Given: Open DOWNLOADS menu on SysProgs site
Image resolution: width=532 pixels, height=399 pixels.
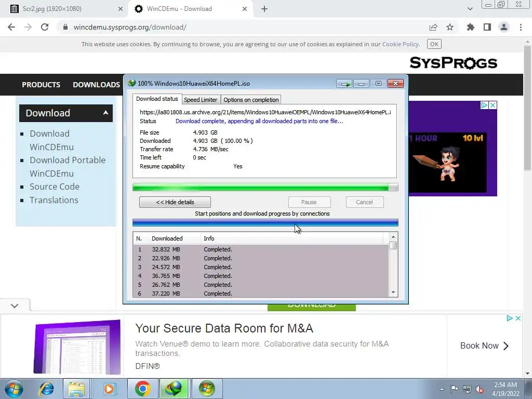Looking at the screenshot, I should pos(96,85).
